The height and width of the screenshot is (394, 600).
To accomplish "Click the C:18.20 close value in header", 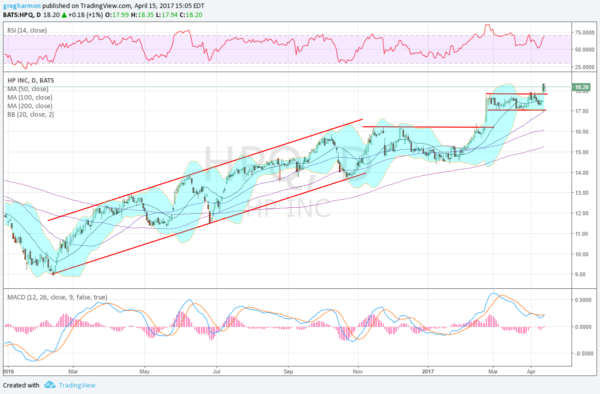I will click(192, 15).
